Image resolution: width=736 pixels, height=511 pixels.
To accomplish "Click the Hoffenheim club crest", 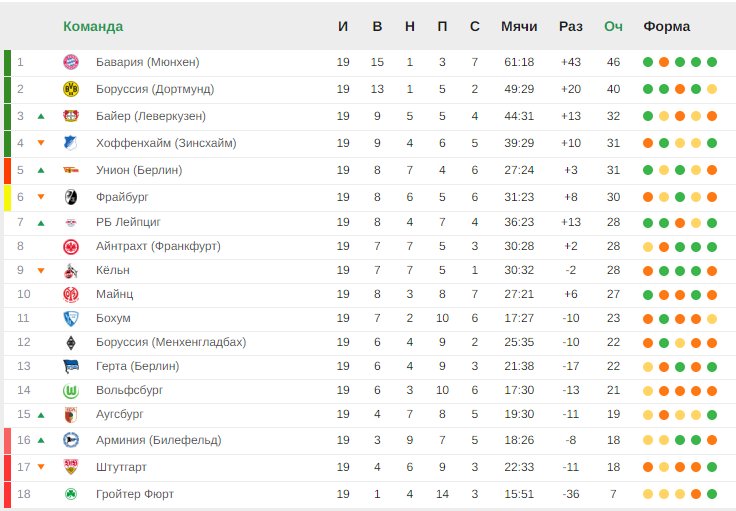I will [71, 143].
